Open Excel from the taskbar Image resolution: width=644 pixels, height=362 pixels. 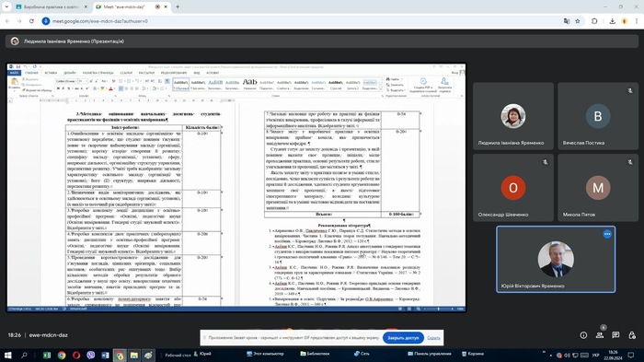[47, 355]
